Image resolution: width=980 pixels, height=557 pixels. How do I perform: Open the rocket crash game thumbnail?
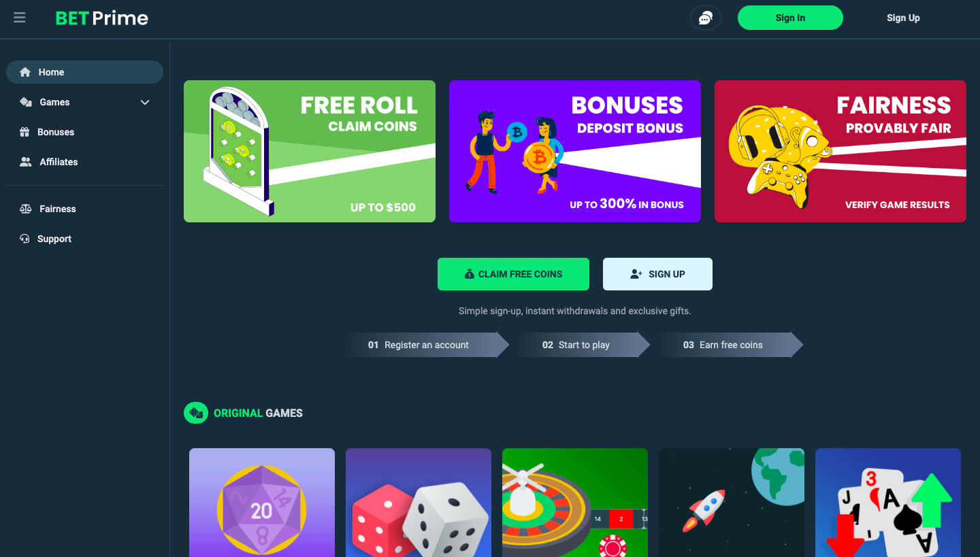732,503
